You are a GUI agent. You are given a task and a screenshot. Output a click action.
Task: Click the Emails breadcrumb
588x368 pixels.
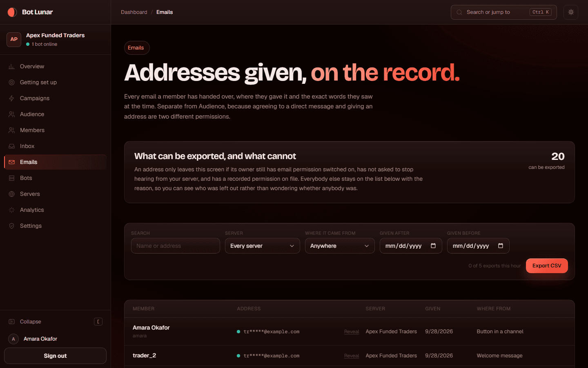(x=165, y=12)
